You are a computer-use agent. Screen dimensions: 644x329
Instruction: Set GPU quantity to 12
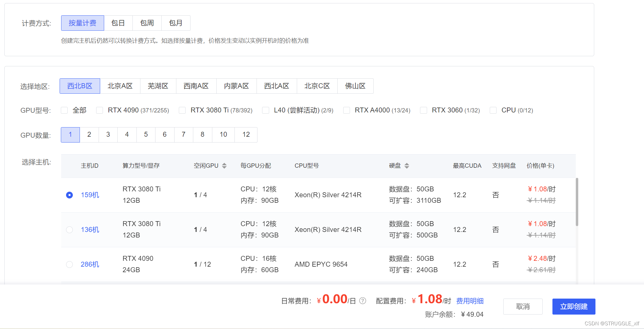pyautogui.click(x=246, y=135)
